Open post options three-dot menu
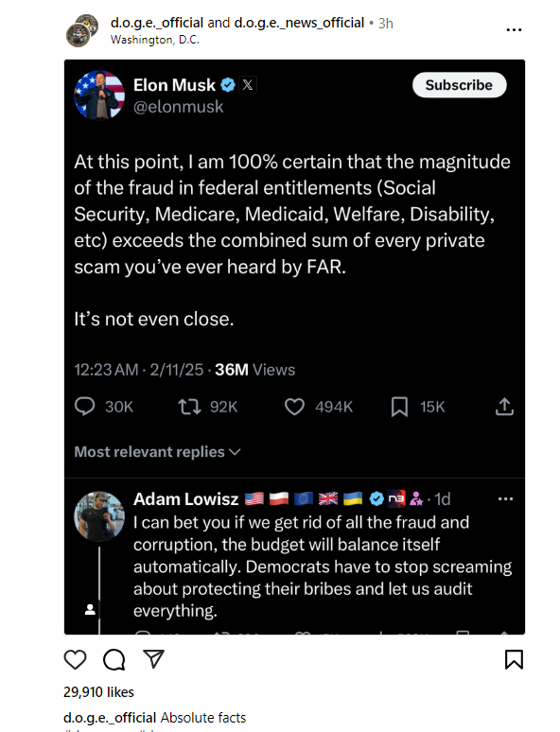560x732 pixels. (x=514, y=30)
